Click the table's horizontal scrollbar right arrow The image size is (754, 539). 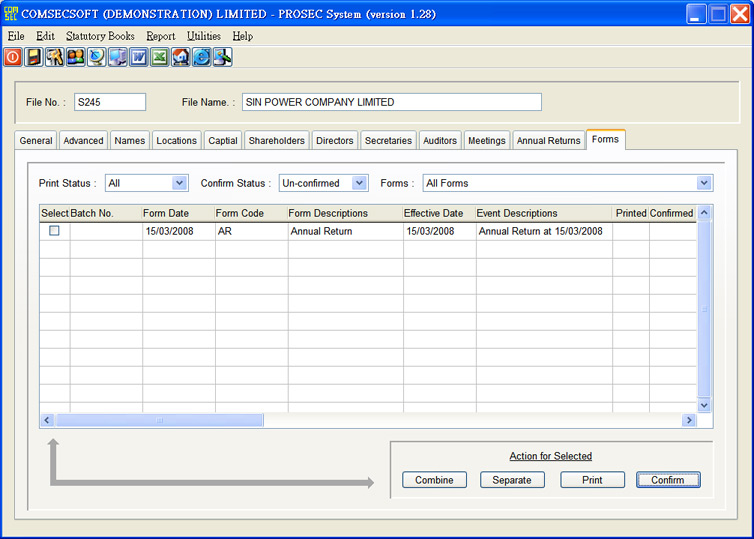(x=688, y=421)
